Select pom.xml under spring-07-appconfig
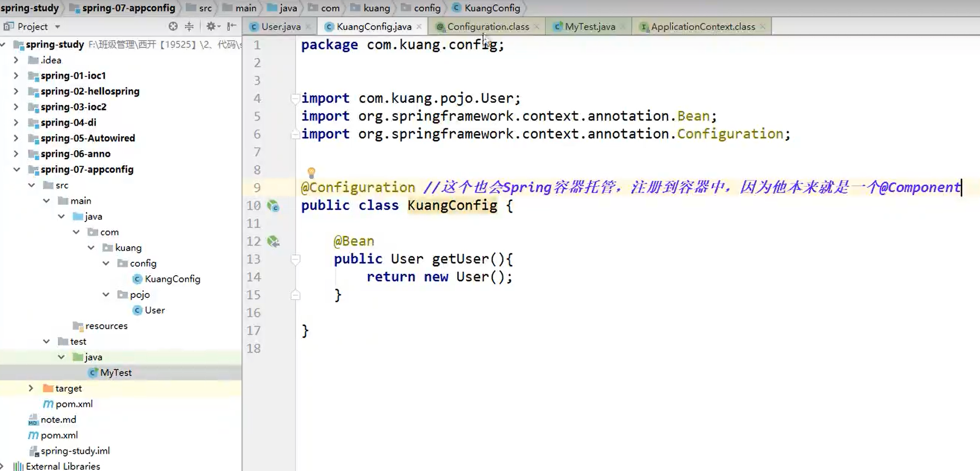This screenshot has width=980, height=471. tap(74, 403)
